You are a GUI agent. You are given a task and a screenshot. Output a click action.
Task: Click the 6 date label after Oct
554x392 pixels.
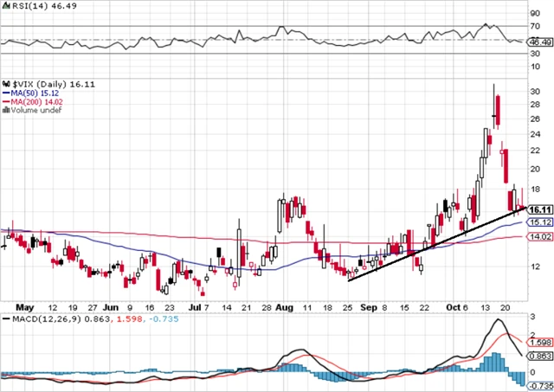pos(466,308)
